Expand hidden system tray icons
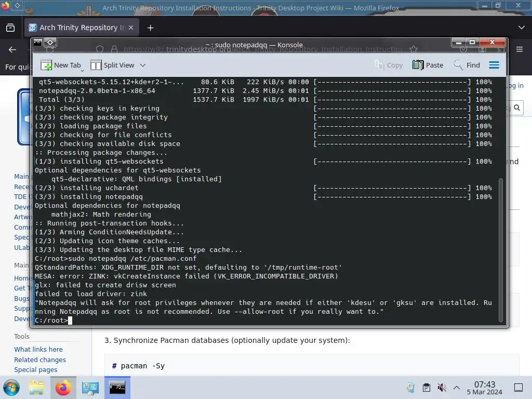The height and width of the screenshot is (399, 532). coord(457,388)
